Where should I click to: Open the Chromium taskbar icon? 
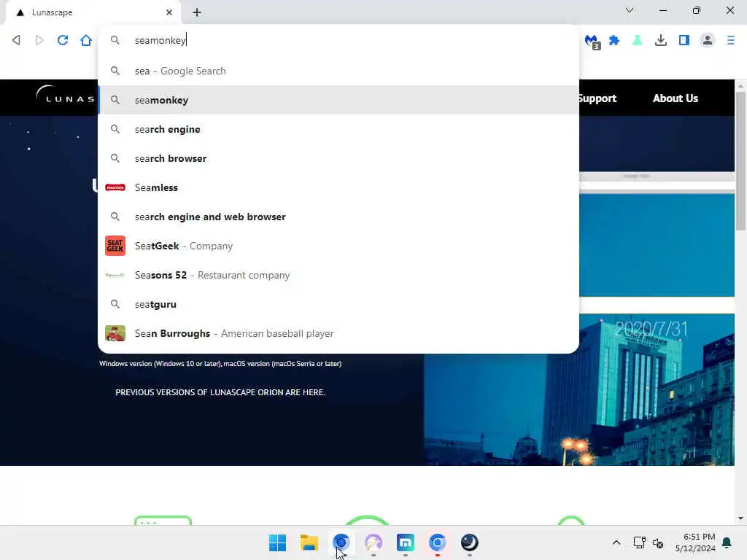pos(438,542)
